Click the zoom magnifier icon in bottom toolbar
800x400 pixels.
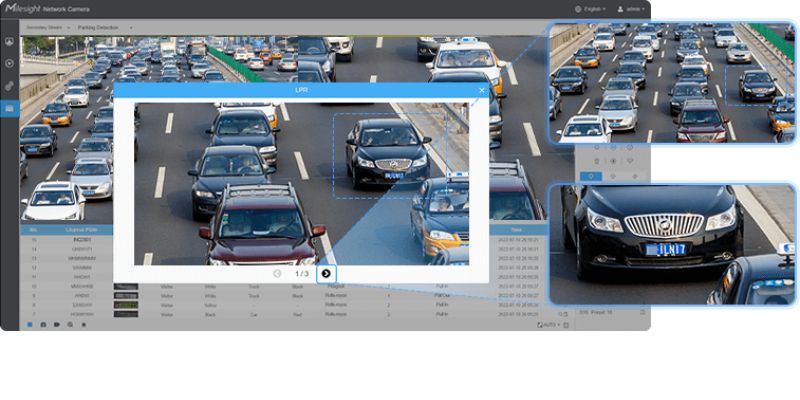[70, 325]
